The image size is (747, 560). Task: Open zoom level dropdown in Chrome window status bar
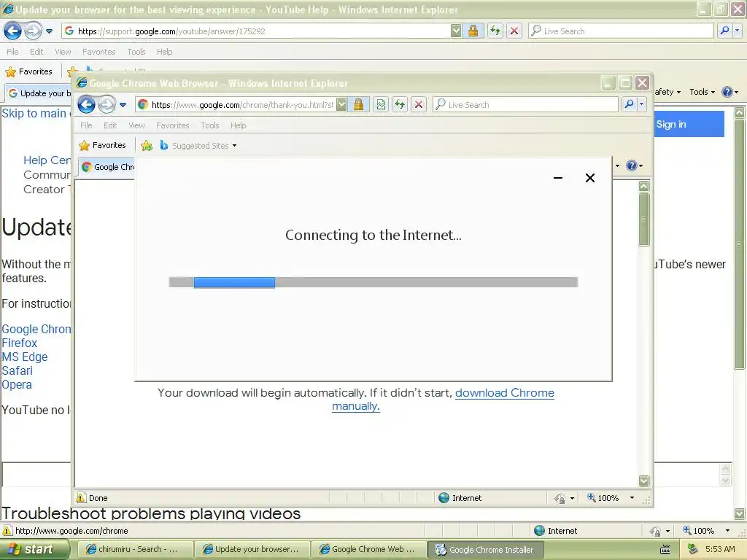[x=632, y=498]
